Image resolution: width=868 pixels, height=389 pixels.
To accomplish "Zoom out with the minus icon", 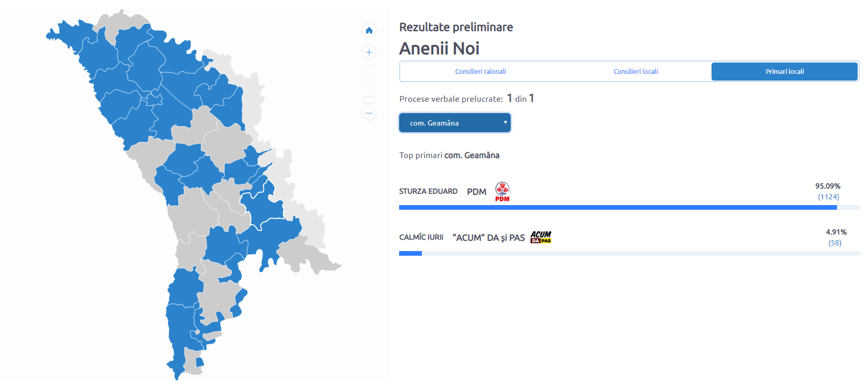I will pos(369,113).
